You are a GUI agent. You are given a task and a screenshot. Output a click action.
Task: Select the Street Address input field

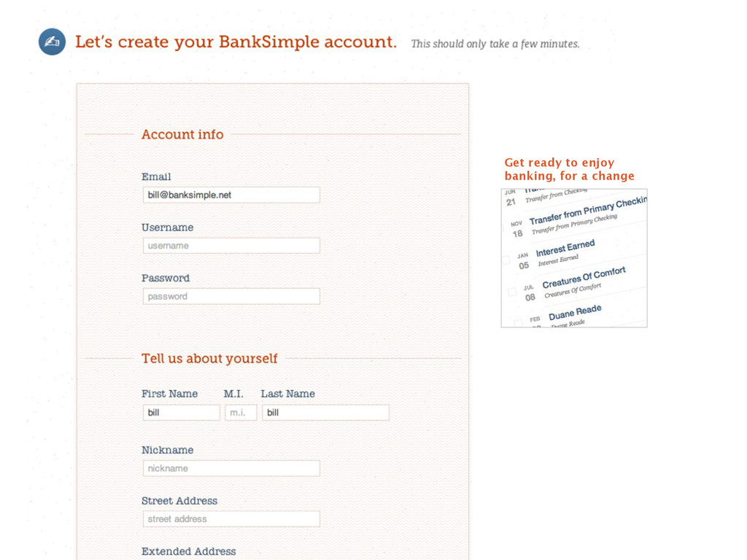point(231,519)
